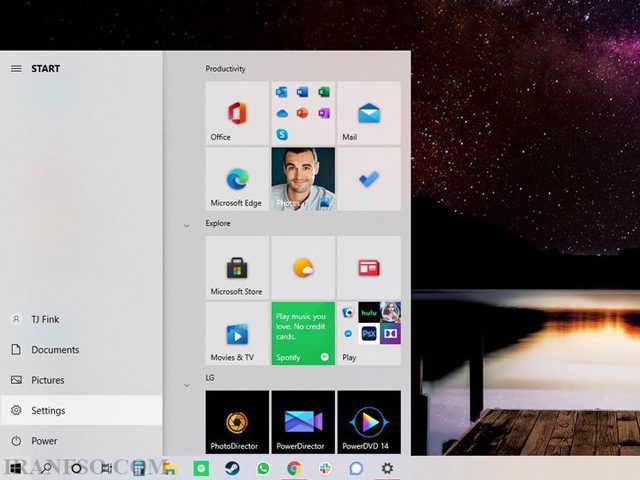Launch PhotoDirector tile
640x480 pixels.
(237, 422)
